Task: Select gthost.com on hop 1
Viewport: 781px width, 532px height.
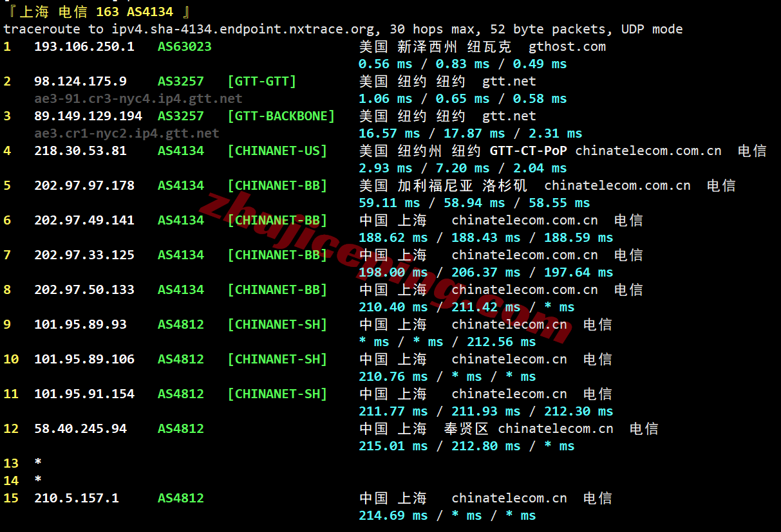Action: point(567,46)
